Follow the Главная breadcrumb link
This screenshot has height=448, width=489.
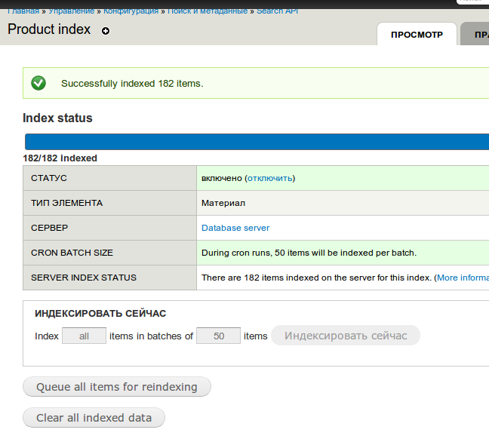(x=23, y=11)
